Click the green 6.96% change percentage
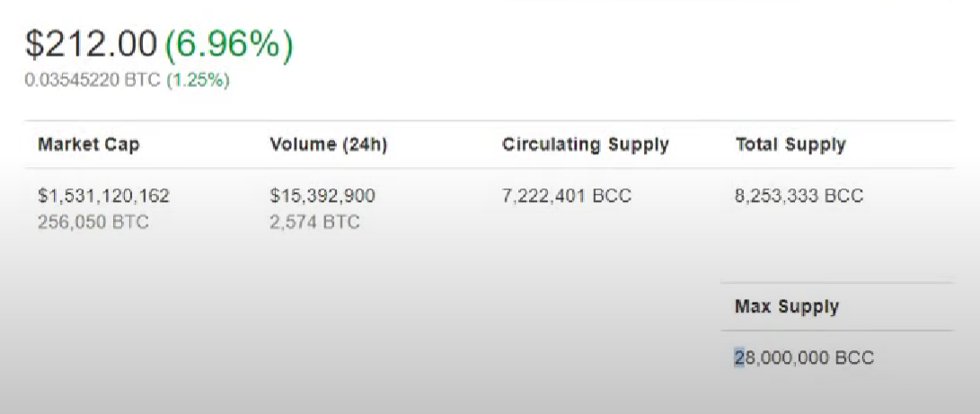The image size is (980, 414). click(x=229, y=46)
